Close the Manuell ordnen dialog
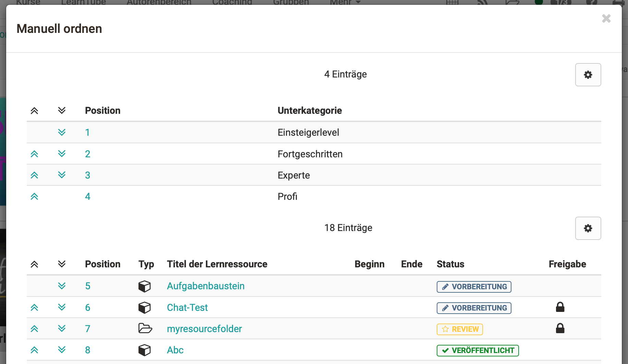This screenshot has height=364, width=628. [606, 19]
